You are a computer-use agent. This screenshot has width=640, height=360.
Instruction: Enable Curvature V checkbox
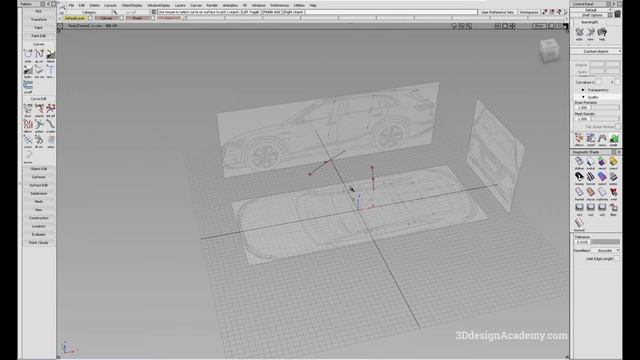click(617, 82)
